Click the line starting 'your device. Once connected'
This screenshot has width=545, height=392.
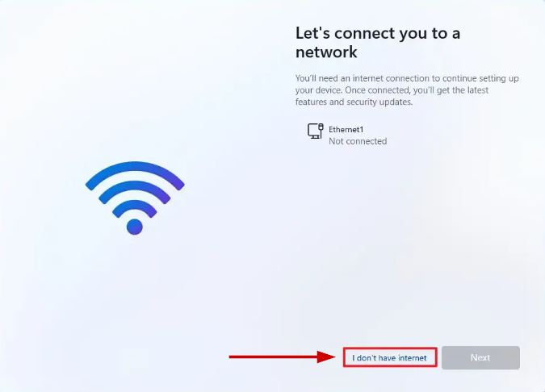pyautogui.click(x=392, y=90)
